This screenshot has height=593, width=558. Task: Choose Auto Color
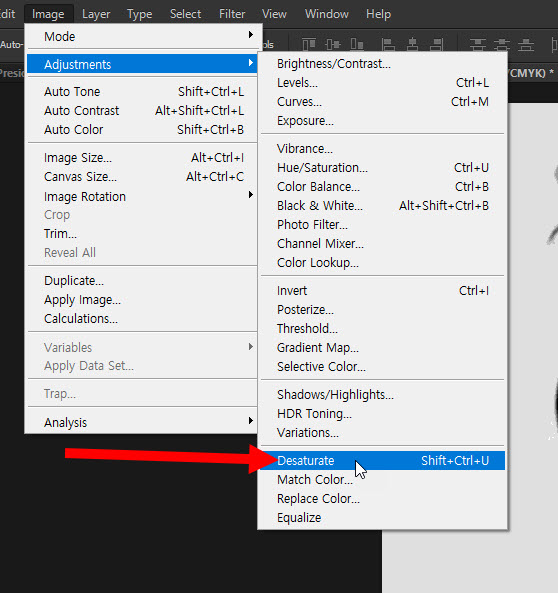(142, 129)
